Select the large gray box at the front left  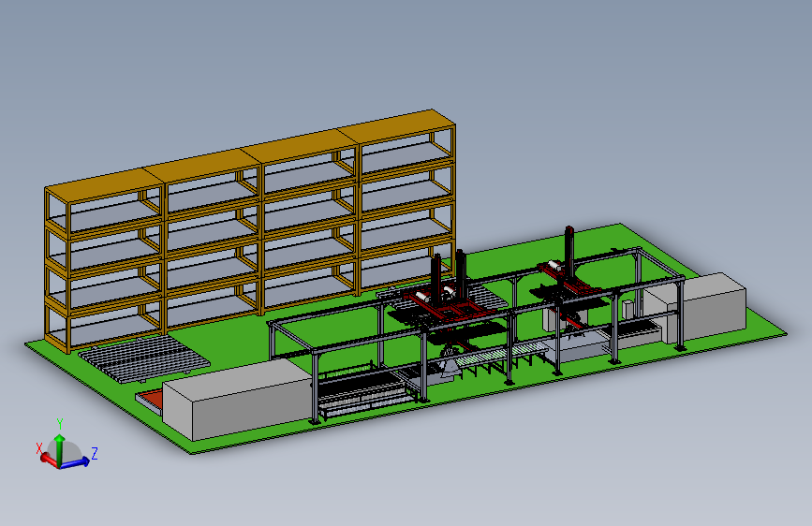(238, 399)
